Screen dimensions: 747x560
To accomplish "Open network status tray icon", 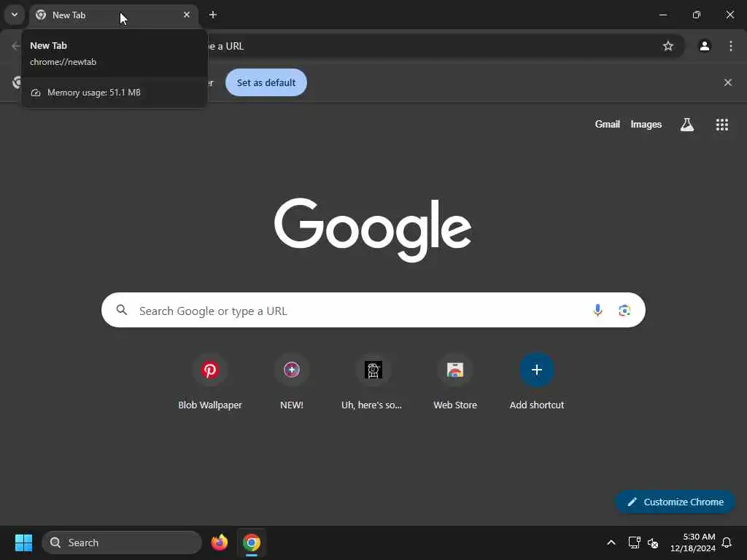I will pos(634,542).
